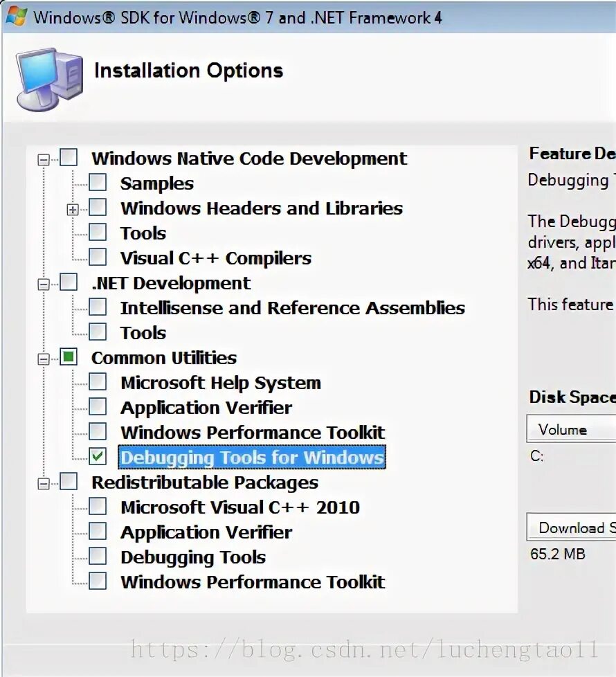Select Intellisense and Reference Assemblies item

(x=292, y=308)
